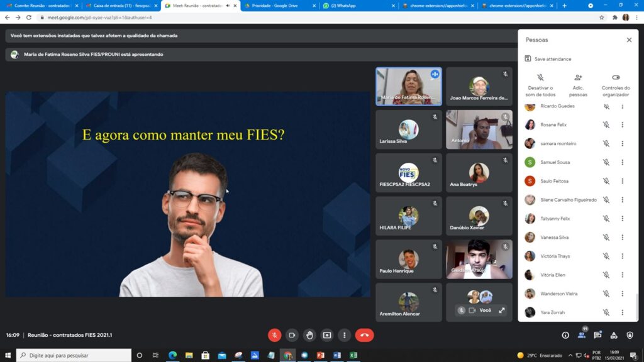Raise hand using the hand icon

coord(309,336)
